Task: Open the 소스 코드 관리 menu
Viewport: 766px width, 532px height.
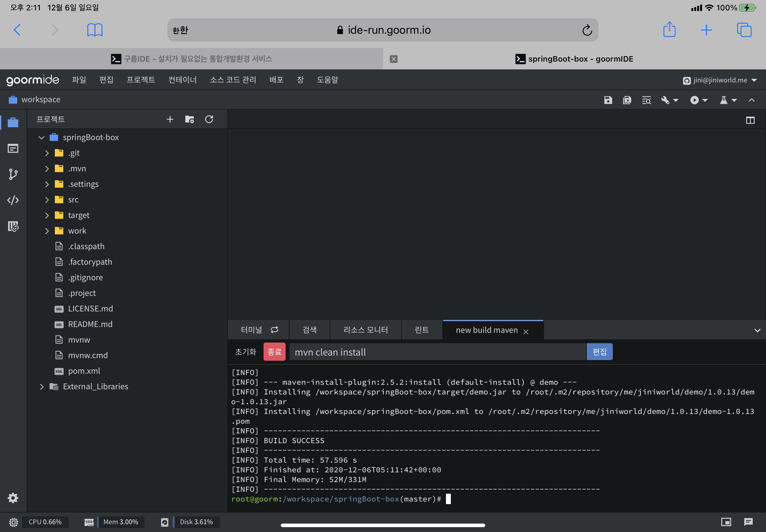Action: (x=233, y=80)
